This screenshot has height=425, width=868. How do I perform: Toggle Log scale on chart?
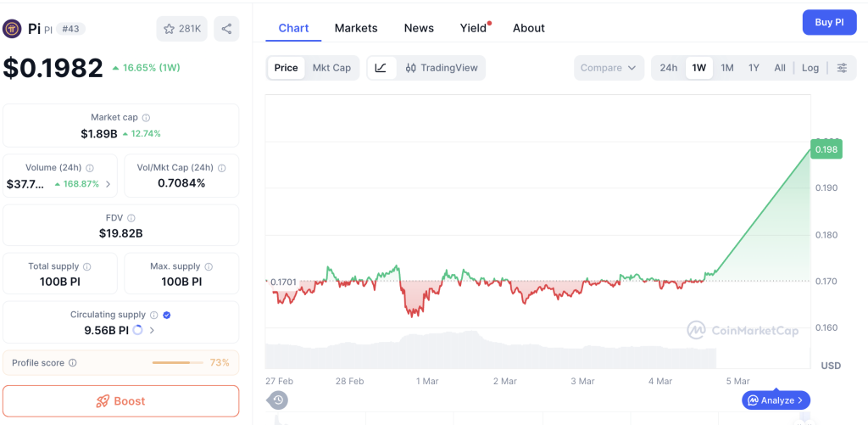pyautogui.click(x=810, y=68)
